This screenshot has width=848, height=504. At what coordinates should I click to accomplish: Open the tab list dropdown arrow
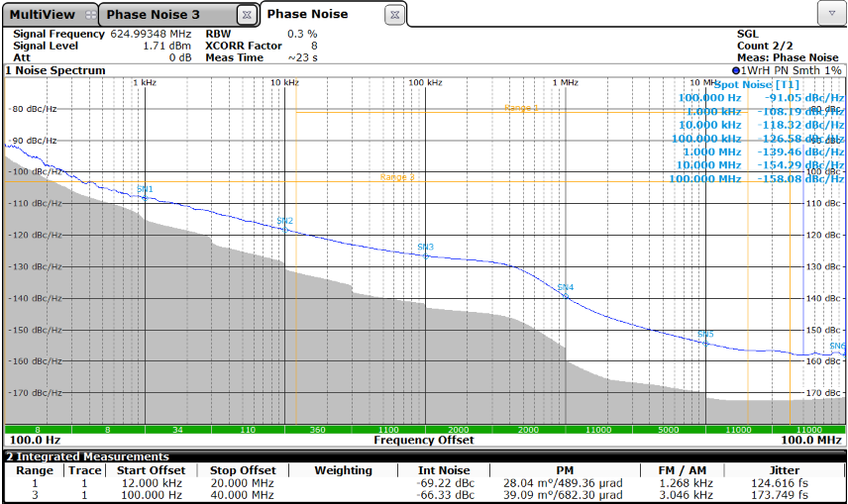coord(830,14)
